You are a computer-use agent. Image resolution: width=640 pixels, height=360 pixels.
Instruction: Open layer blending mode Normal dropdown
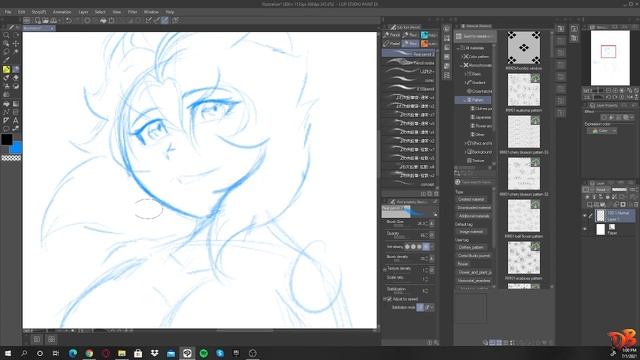(x=602, y=190)
